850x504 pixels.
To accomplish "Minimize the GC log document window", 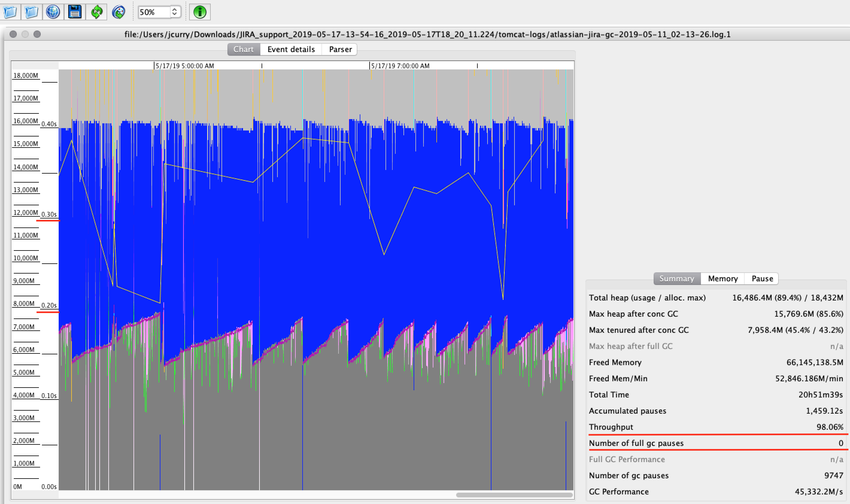I will coord(25,34).
